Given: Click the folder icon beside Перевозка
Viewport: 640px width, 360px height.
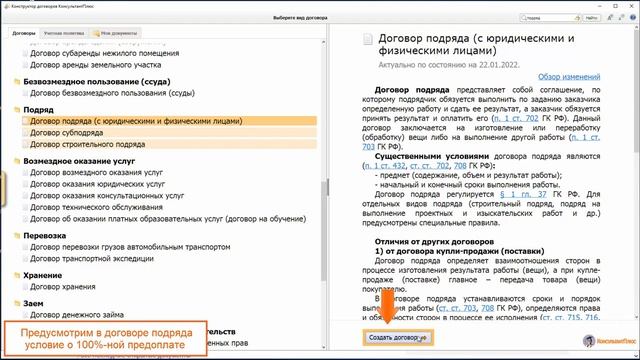Looking at the screenshot, I should tap(17, 236).
